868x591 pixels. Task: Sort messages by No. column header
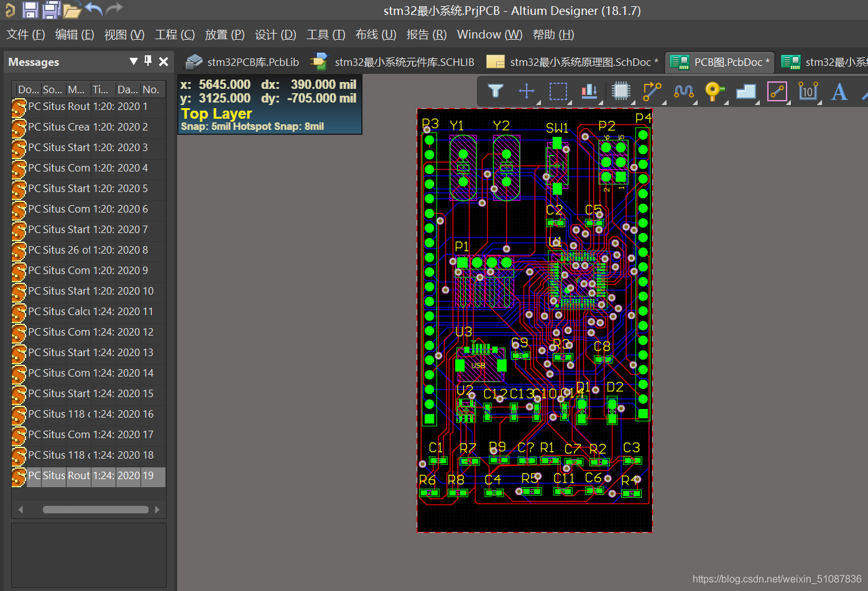[x=150, y=89]
